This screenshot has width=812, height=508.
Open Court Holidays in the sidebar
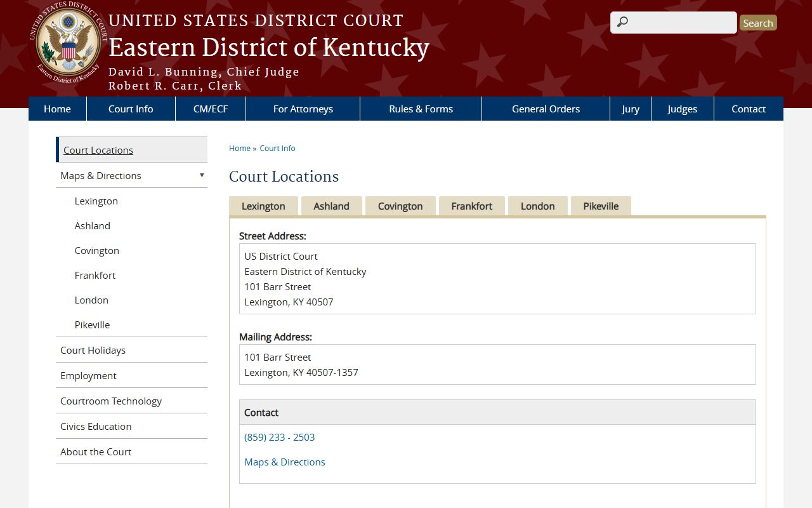coord(132,350)
